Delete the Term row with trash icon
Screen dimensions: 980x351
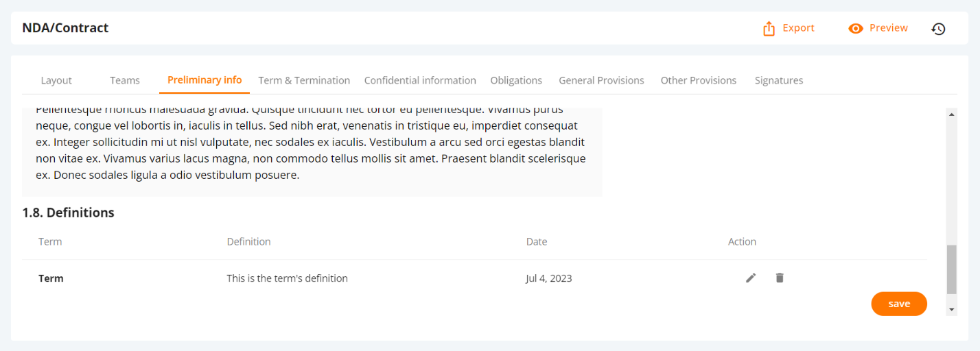(780, 278)
